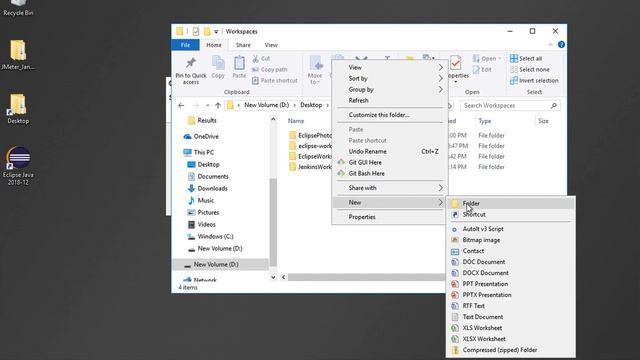Click Invert selection in ribbon

click(534, 81)
